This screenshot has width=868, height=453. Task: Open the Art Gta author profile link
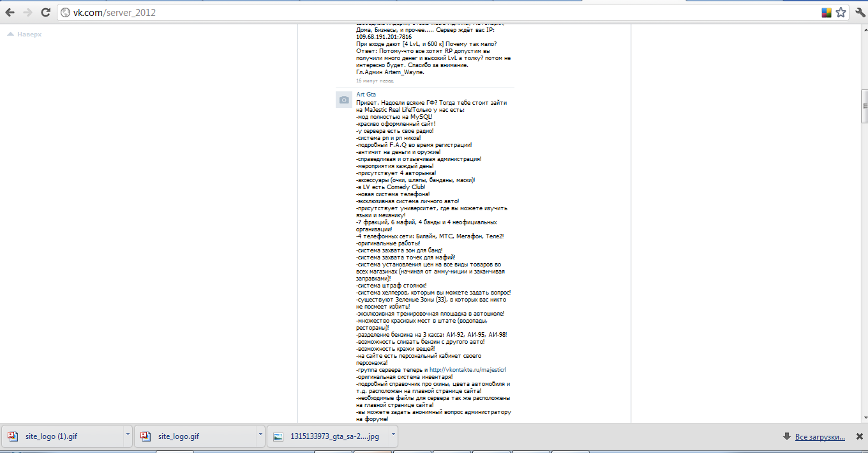366,95
